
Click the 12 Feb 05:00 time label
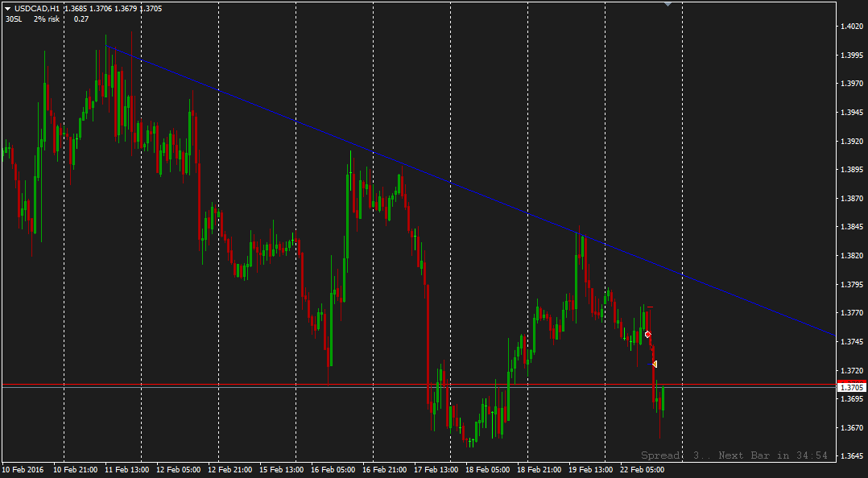coord(178,470)
